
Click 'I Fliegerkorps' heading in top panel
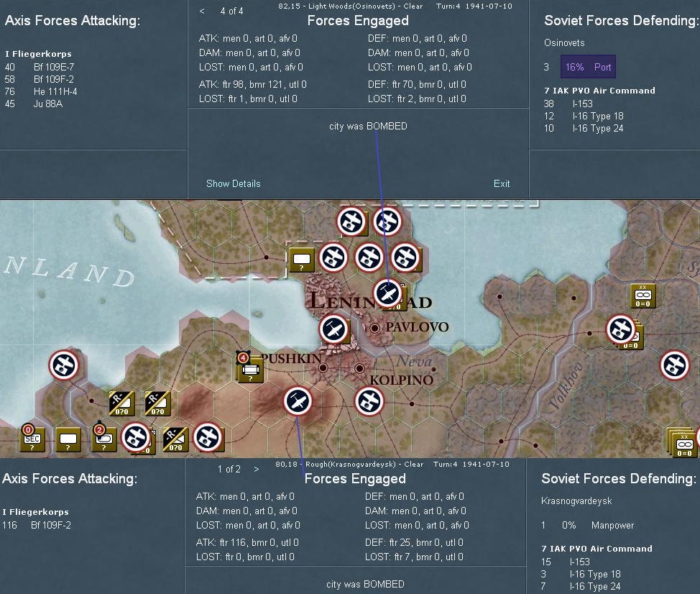click(38, 54)
